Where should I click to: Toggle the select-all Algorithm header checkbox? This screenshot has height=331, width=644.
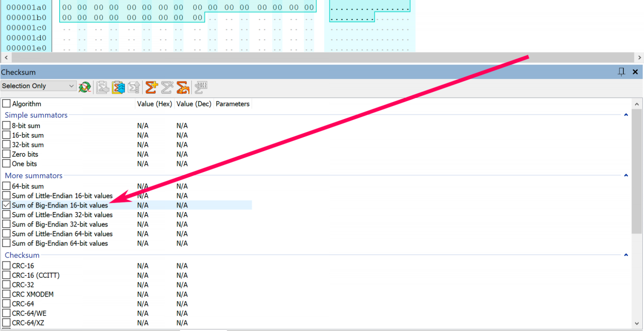6,104
